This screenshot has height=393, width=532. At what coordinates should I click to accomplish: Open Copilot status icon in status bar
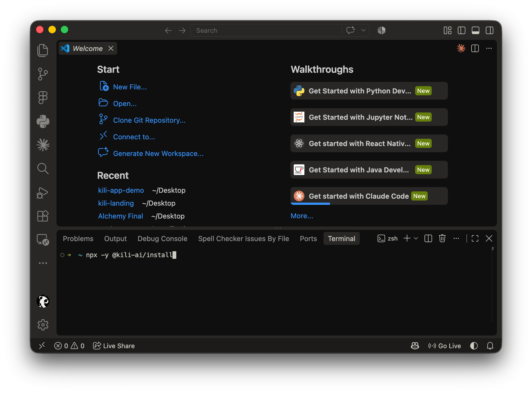[415, 346]
